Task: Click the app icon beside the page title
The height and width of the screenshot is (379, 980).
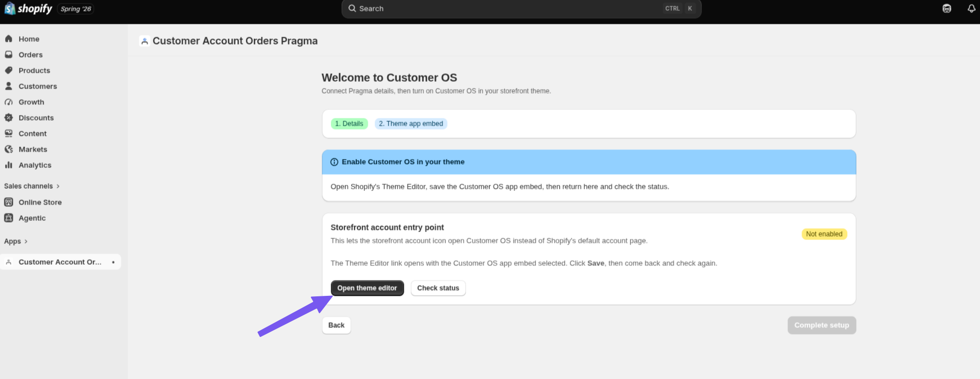Action: tap(144, 41)
